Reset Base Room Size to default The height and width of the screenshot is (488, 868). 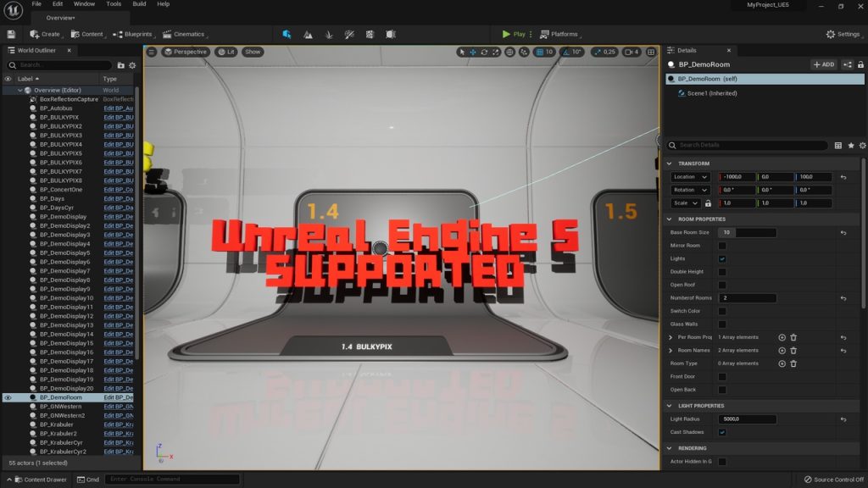[x=843, y=232]
